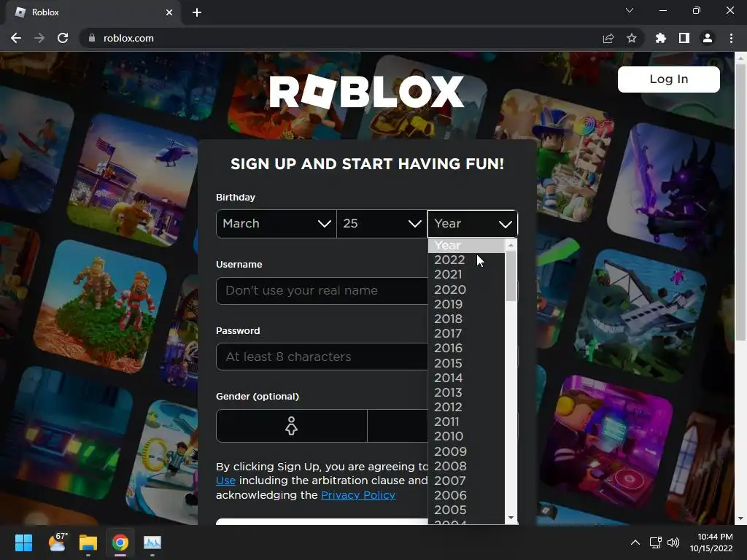
Task: Choose 2015 in the year list
Action: (x=466, y=363)
